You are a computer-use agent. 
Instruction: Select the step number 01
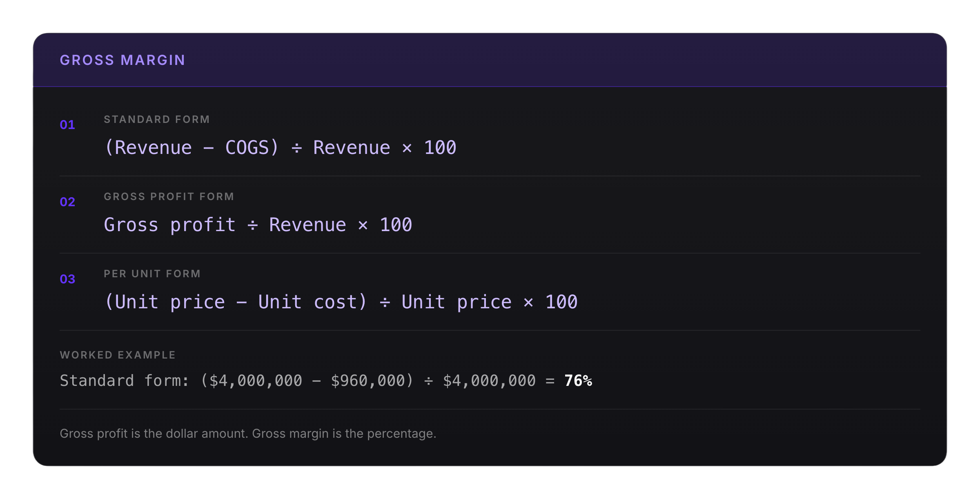[67, 125]
